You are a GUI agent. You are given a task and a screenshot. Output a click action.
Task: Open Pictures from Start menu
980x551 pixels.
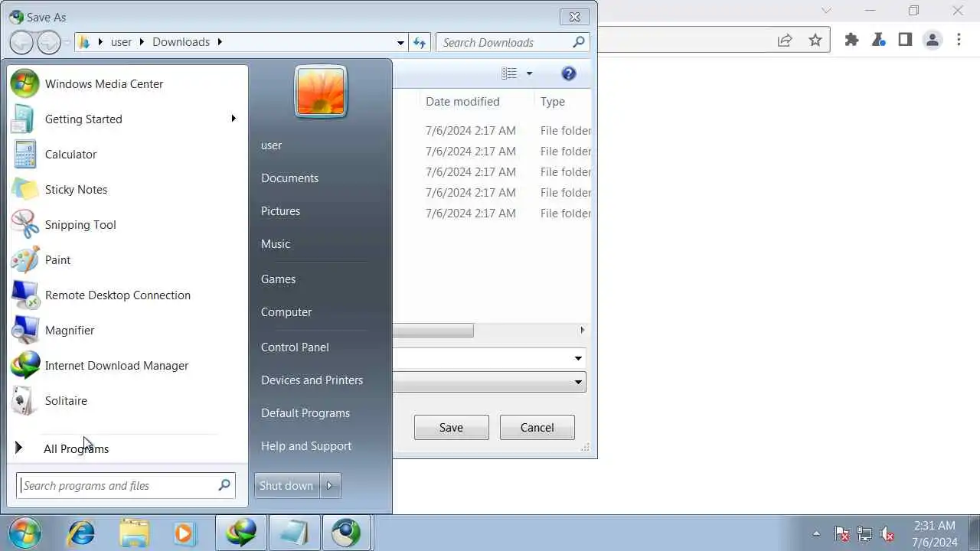pos(280,210)
